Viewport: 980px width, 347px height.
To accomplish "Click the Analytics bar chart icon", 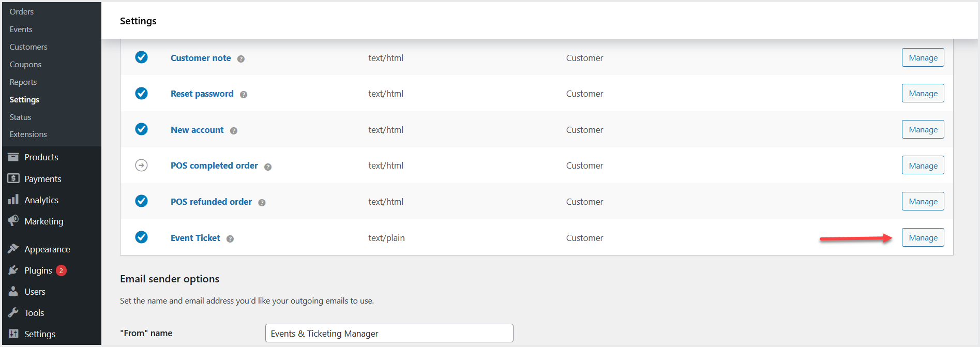I will pyautogui.click(x=13, y=200).
